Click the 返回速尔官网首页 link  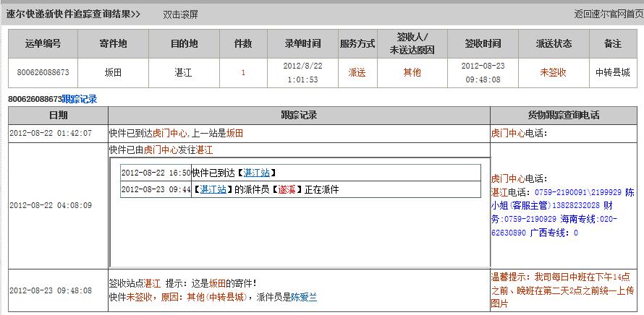point(608,14)
